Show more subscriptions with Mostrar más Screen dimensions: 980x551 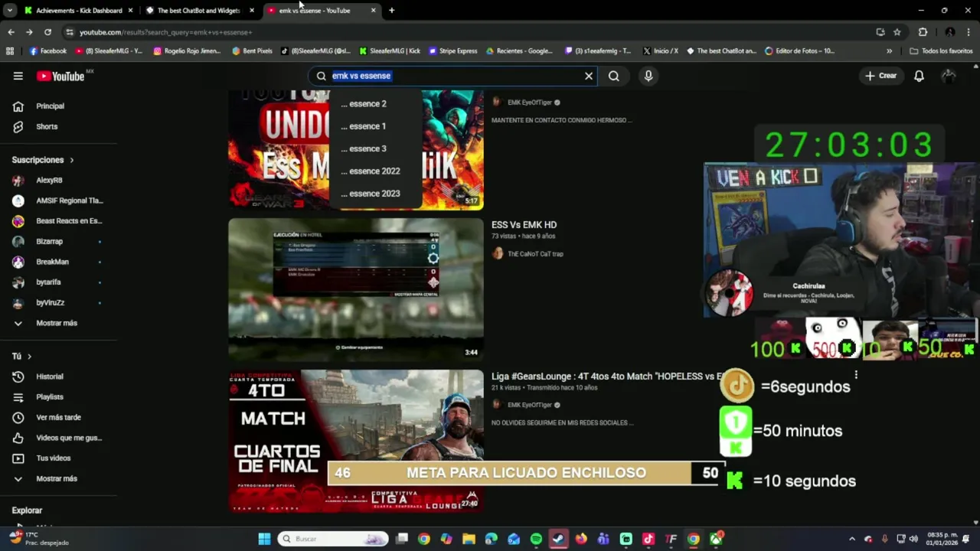click(x=58, y=323)
